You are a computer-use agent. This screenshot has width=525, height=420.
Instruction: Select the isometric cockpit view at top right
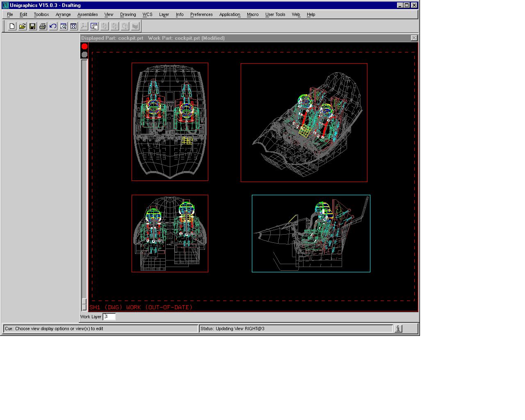[304, 122]
